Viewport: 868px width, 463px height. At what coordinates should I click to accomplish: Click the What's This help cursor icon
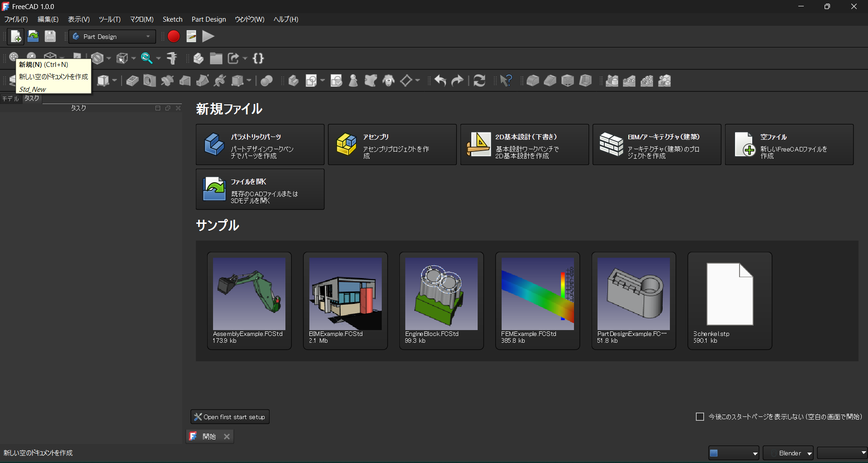506,80
